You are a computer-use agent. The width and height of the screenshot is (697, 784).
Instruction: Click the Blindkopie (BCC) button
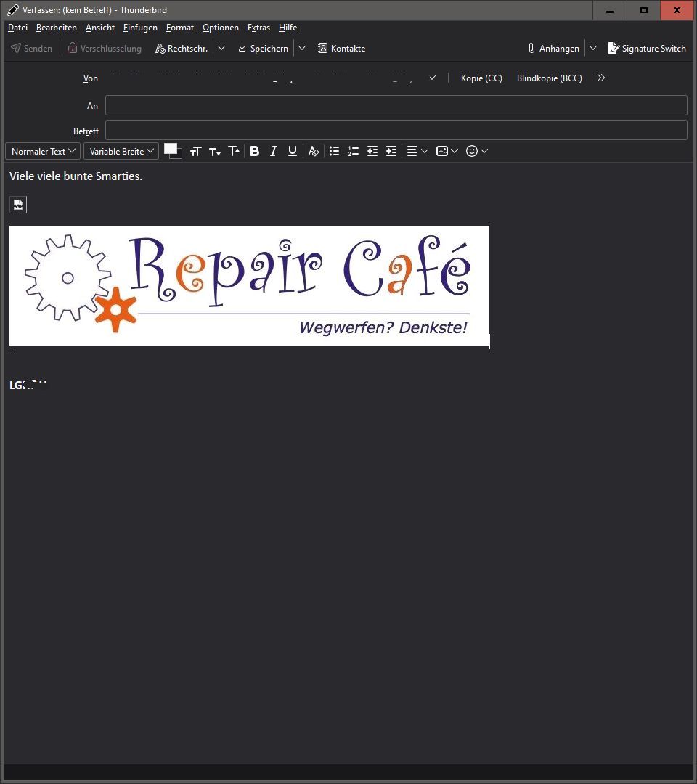coord(549,78)
